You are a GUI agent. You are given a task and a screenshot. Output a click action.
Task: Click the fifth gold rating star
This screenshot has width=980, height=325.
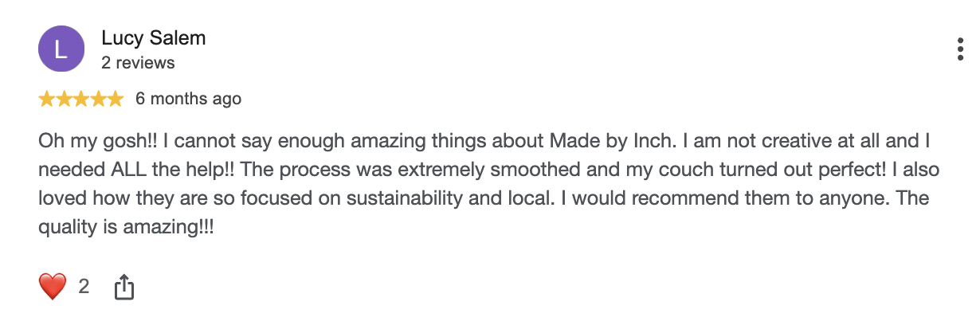[x=116, y=99]
